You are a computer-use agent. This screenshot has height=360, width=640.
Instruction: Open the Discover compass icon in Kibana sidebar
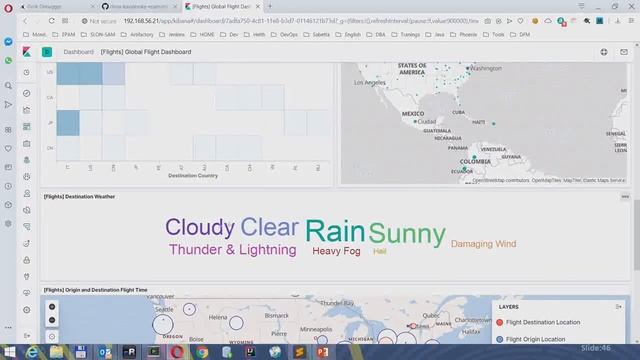tap(27, 93)
